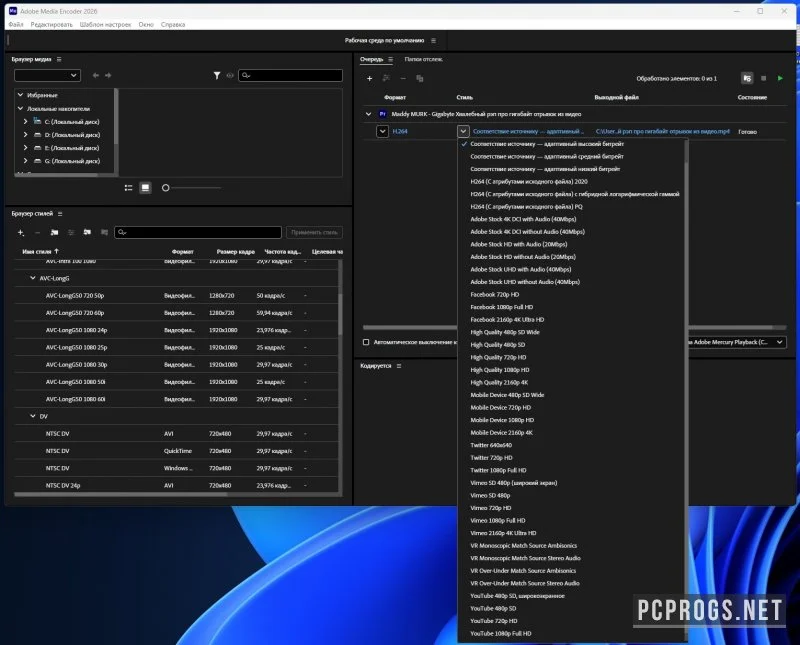Open the location dropdown in media browser
This screenshot has width=800, height=645.
tap(47, 76)
